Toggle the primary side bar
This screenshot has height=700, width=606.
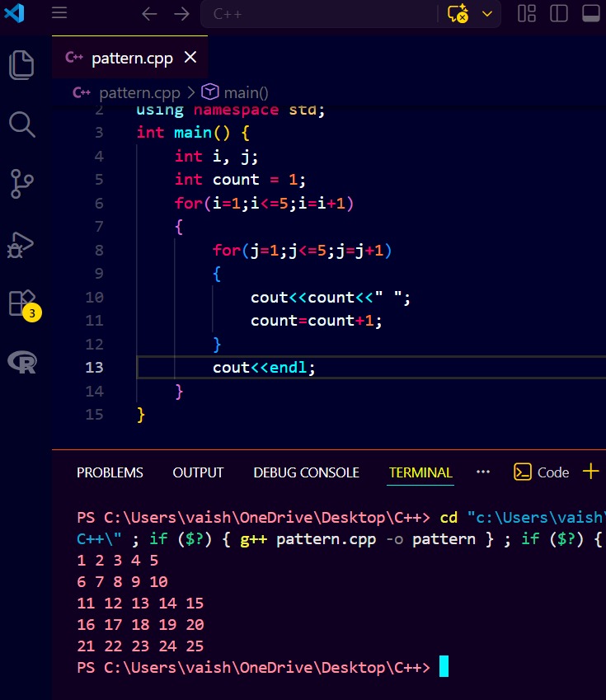pyautogui.click(x=559, y=13)
